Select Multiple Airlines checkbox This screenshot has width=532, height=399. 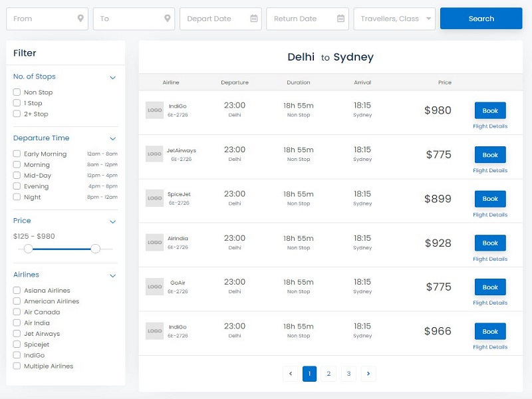(17, 366)
